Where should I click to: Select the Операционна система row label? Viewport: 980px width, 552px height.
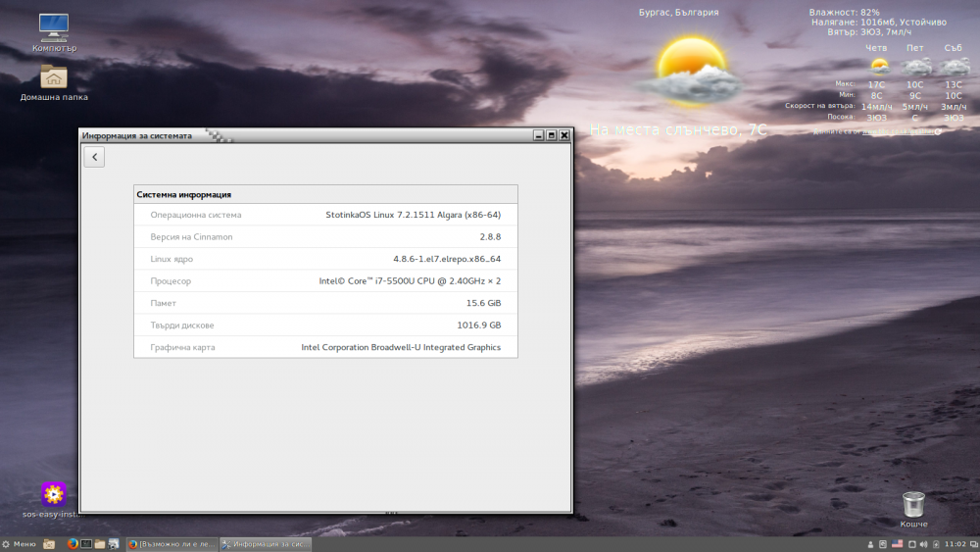196,215
